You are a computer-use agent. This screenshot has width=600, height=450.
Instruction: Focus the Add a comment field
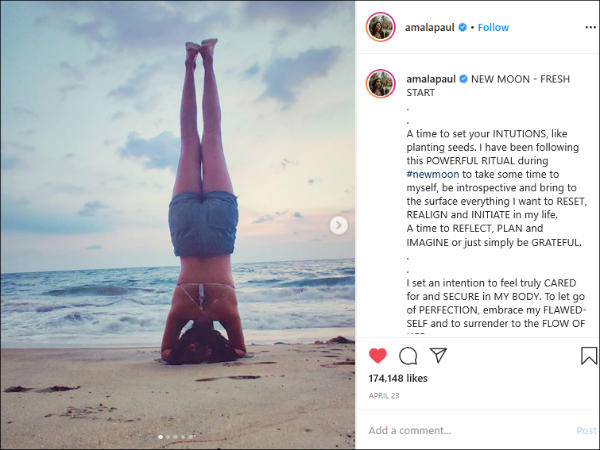click(x=460, y=430)
